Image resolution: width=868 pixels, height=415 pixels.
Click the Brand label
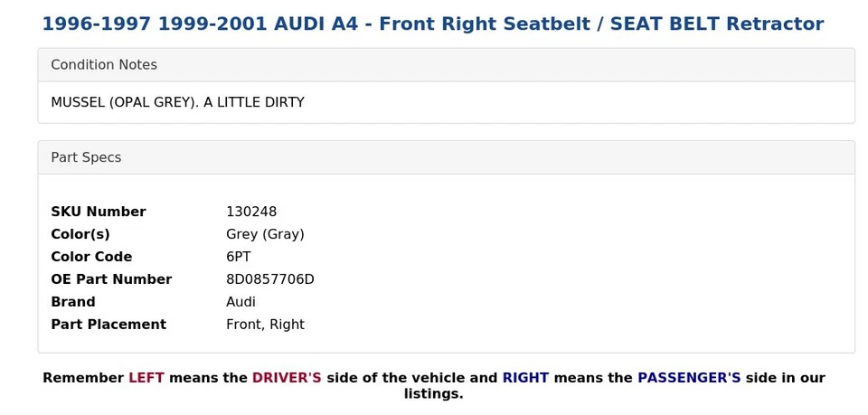coord(72,302)
